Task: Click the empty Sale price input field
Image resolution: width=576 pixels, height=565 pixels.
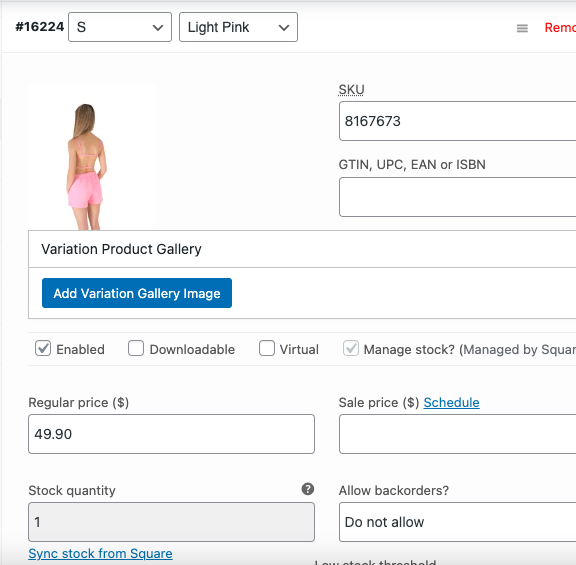Action: tap(457, 434)
